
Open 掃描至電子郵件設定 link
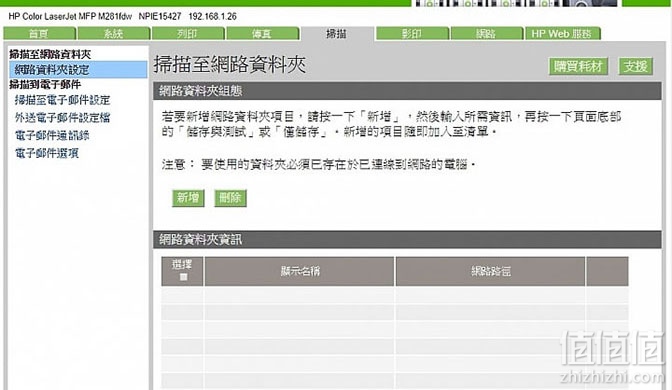(x=63, y=100)
